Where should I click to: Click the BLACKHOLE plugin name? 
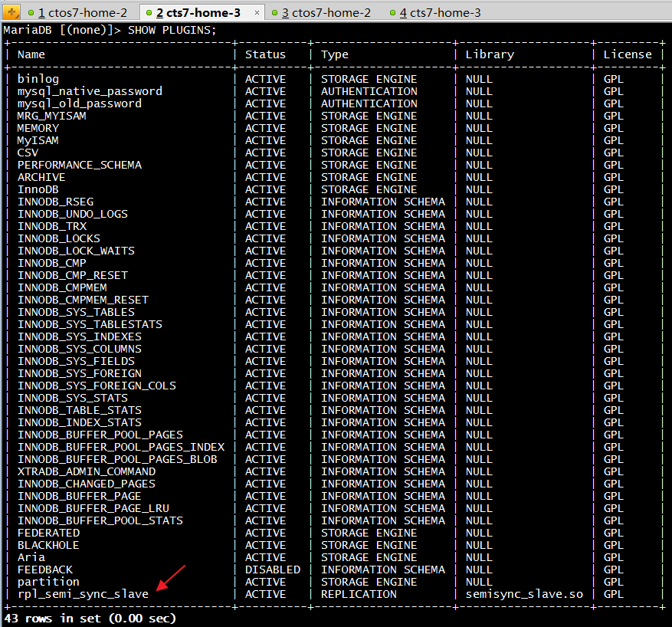[x=48, y=545]
